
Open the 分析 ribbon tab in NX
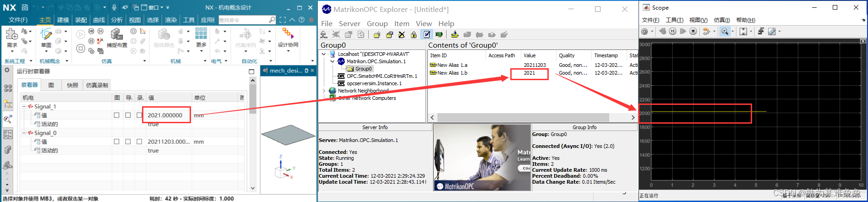pos(117,20)
